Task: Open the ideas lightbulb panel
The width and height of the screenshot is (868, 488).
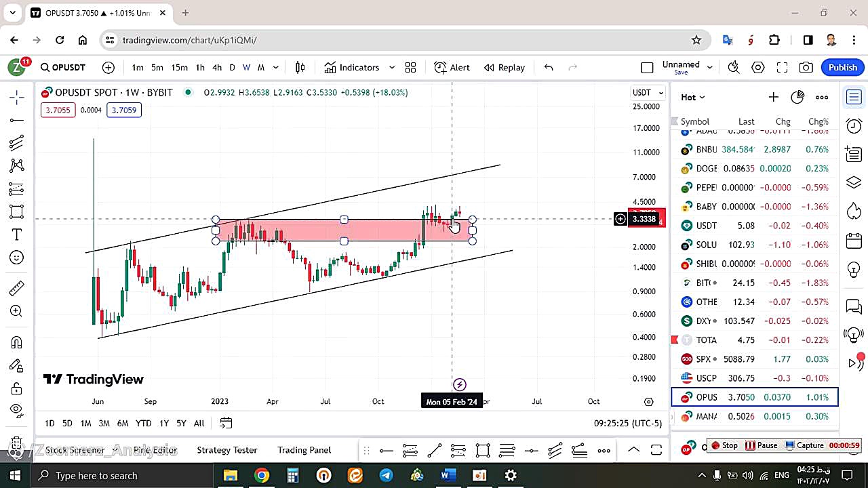Action: (x=854, y=270)
